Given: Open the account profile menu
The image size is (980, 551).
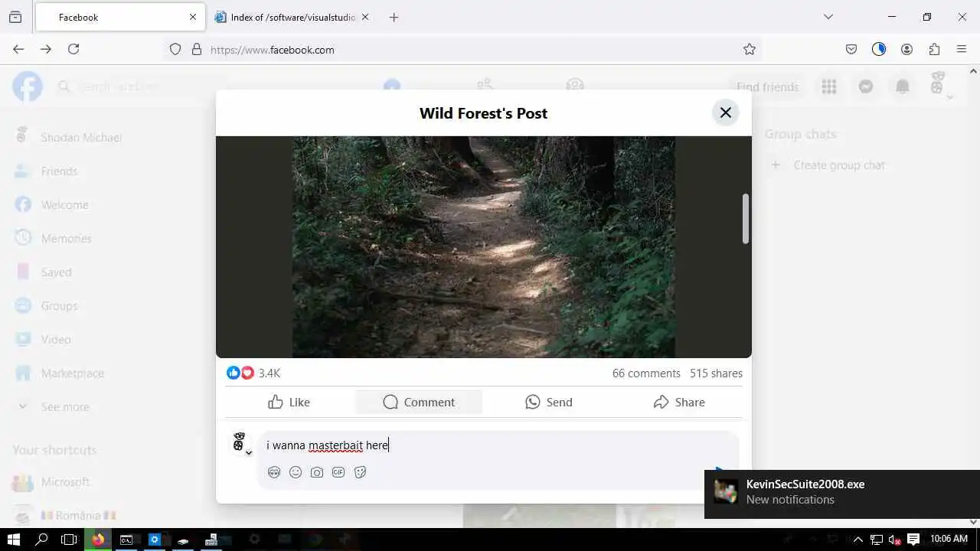Looking at the screenshot, I should (x=939, y=86).
